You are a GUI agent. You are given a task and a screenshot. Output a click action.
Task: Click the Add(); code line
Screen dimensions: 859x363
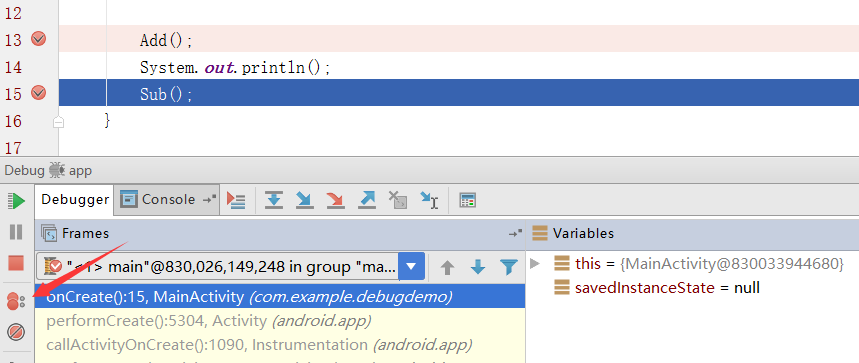click(167, 41)
